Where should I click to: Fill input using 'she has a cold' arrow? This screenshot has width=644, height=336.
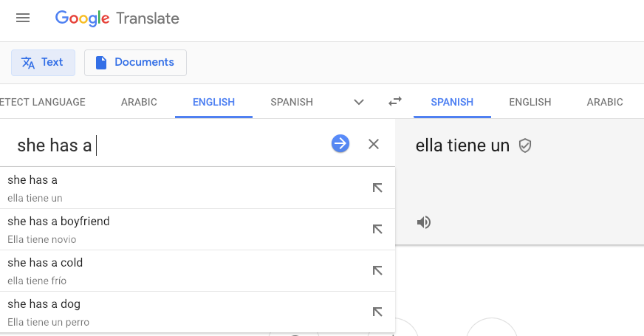(377, 270)
